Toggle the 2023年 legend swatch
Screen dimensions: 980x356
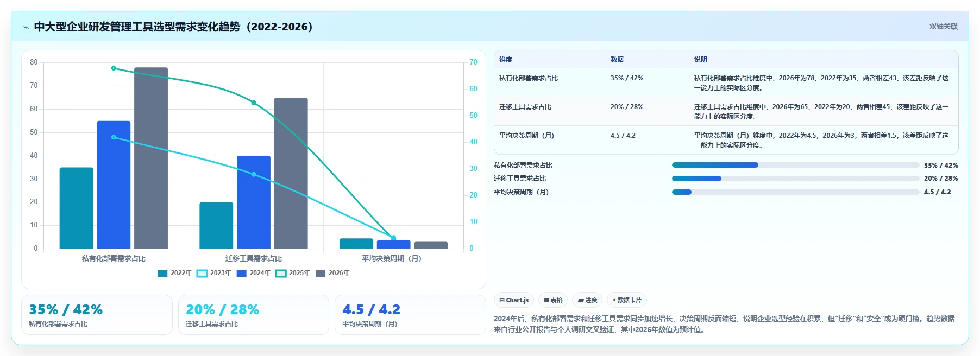pos(202,273)
